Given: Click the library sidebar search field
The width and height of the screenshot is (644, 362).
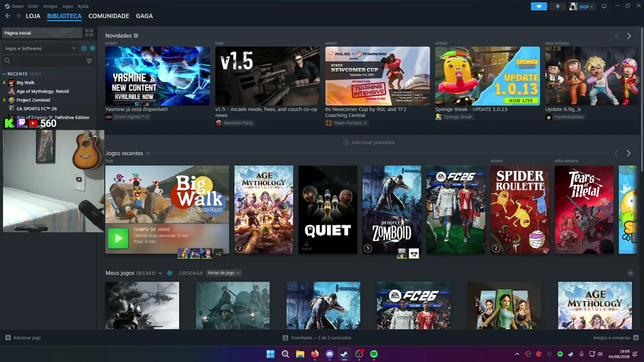Looking at the screenshot, I should point(48,61).
